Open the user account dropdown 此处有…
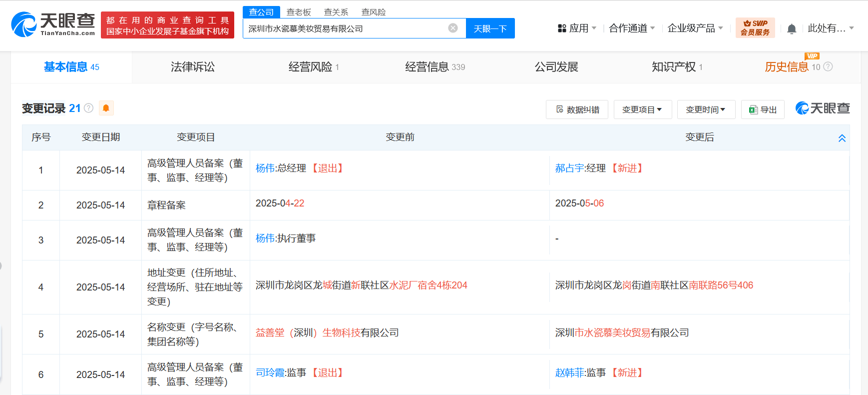The height and width of the screenshot is (395, 868). point(831,28)
